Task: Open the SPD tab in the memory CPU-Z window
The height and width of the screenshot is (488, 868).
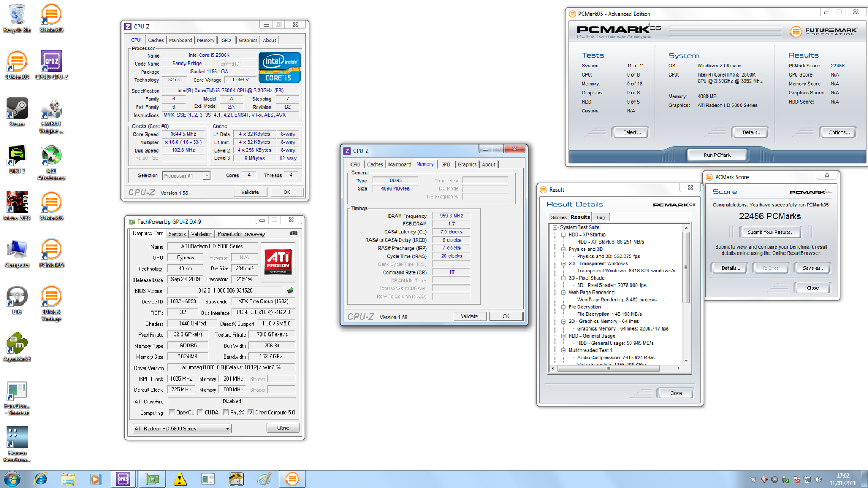Action: click(x=445, y=164)
